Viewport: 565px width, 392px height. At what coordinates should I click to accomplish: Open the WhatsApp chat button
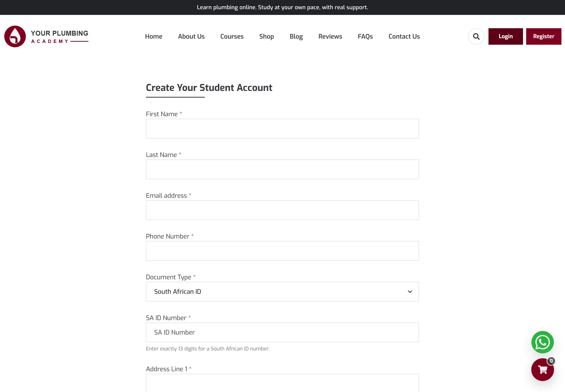click(542, 342)
